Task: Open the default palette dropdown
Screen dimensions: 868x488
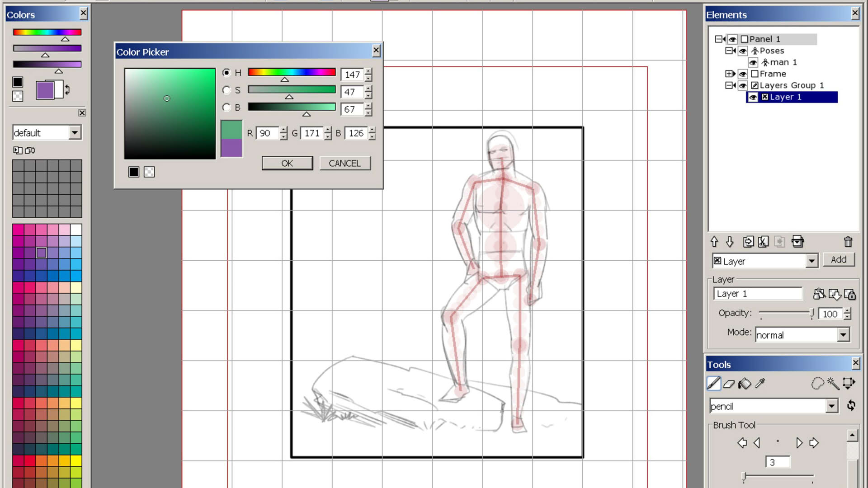Action: coord(75,132)
